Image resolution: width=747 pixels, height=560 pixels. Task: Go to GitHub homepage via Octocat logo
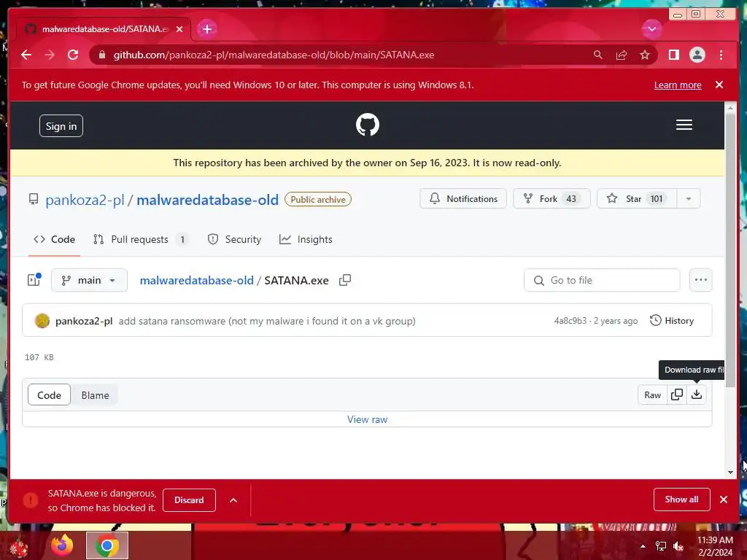pyautogui.click(x=368, y=125)
